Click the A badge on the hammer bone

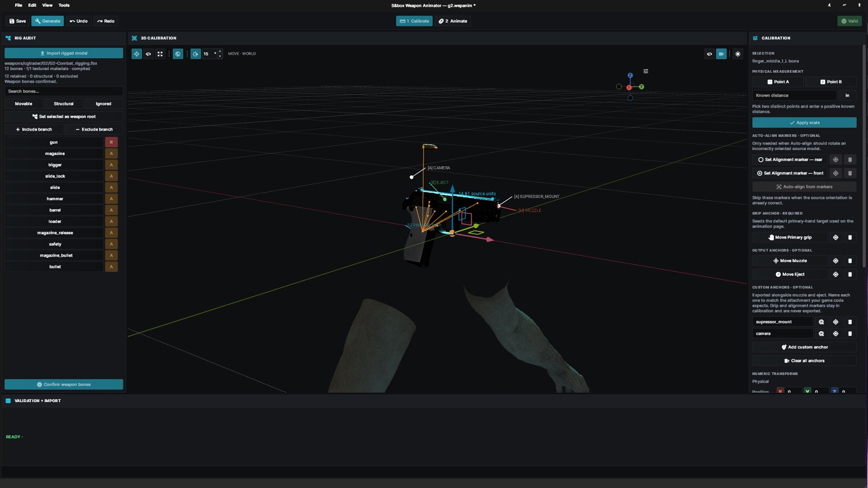(x=111, y=199)
